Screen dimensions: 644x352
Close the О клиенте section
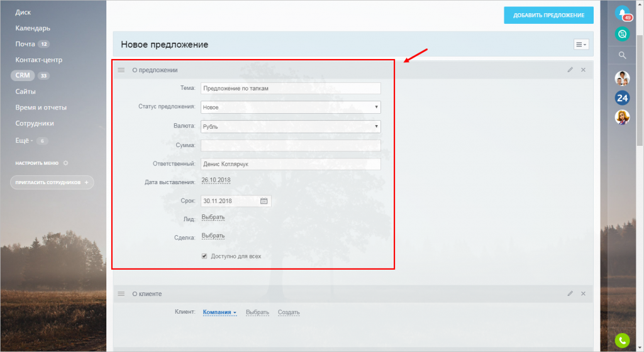pos(583,294)
